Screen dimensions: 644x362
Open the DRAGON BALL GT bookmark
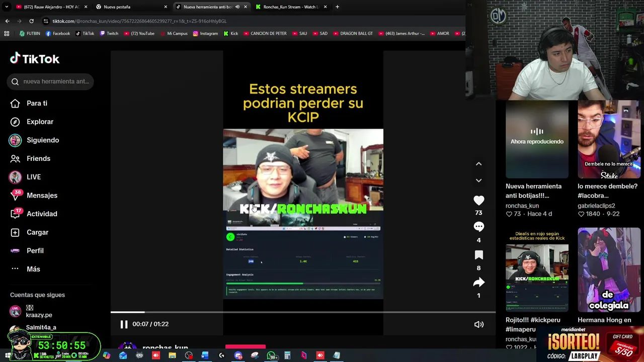pyautogui.click(x=352, y=34)
